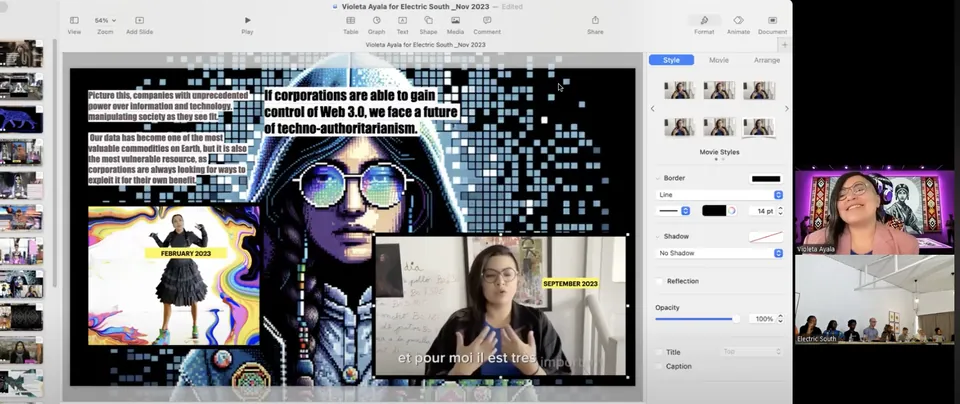Go to next movie styles page
Viewport: 960px width, 404px height.
tap(787, 108)
